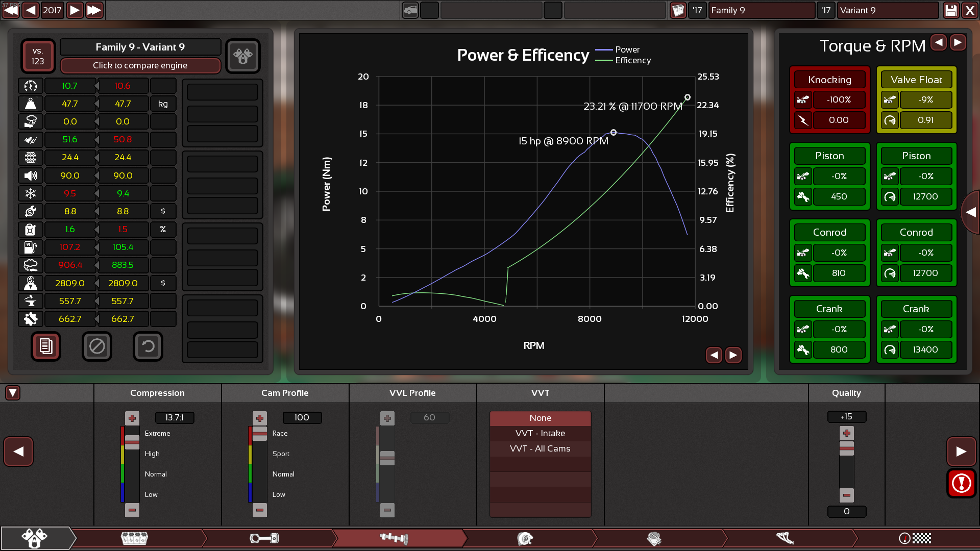The height and width of the screenshot is (551, 980).
Task: Click the engine designer icon next to the name
Action: pyautogui.click(x=243, y=56)
